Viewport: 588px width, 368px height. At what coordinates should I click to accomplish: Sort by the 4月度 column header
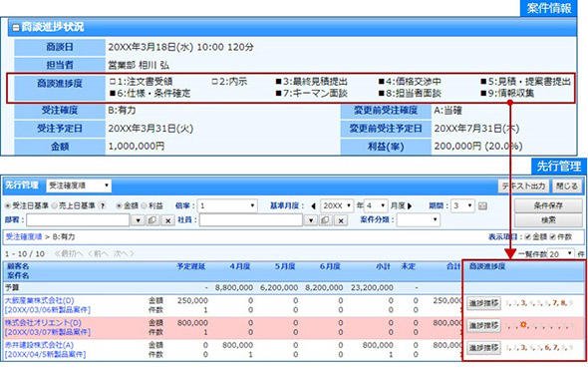click(240, 266)
